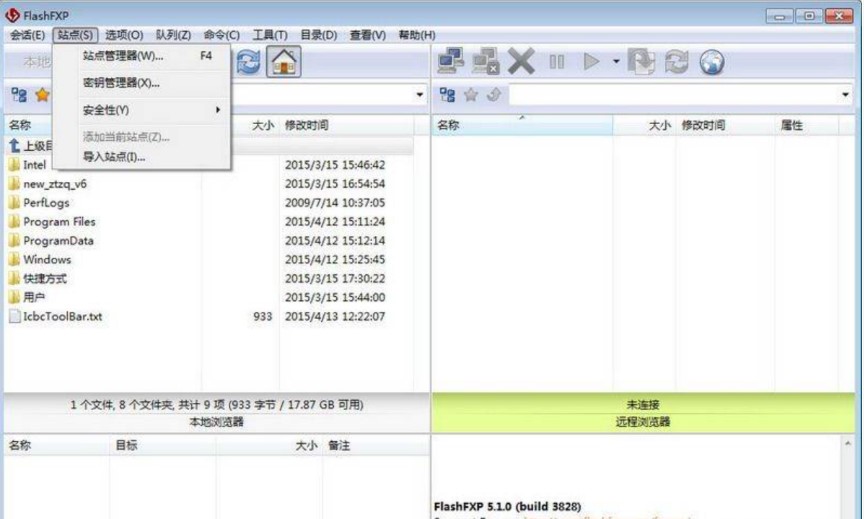The image size is (865, 519).
Task: Click the parent directory up-arrow entry
Action: 30,146
